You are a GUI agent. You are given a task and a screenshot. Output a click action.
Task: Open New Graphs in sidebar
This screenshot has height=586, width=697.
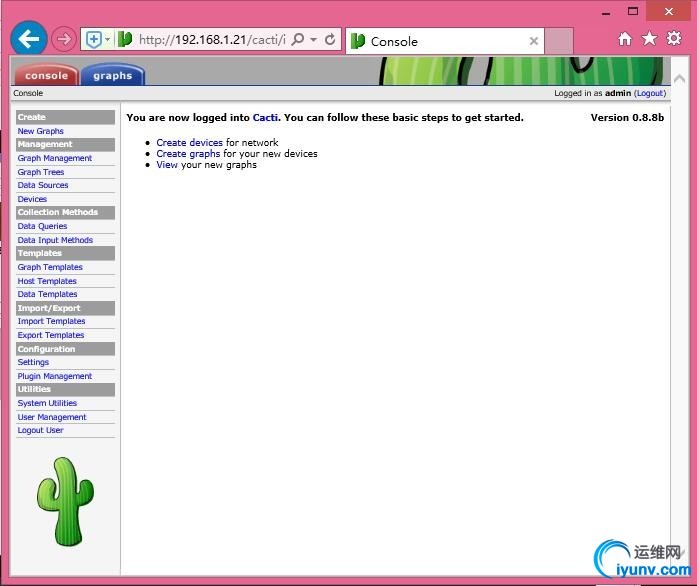pyautogui.click(x=40, y=131)
